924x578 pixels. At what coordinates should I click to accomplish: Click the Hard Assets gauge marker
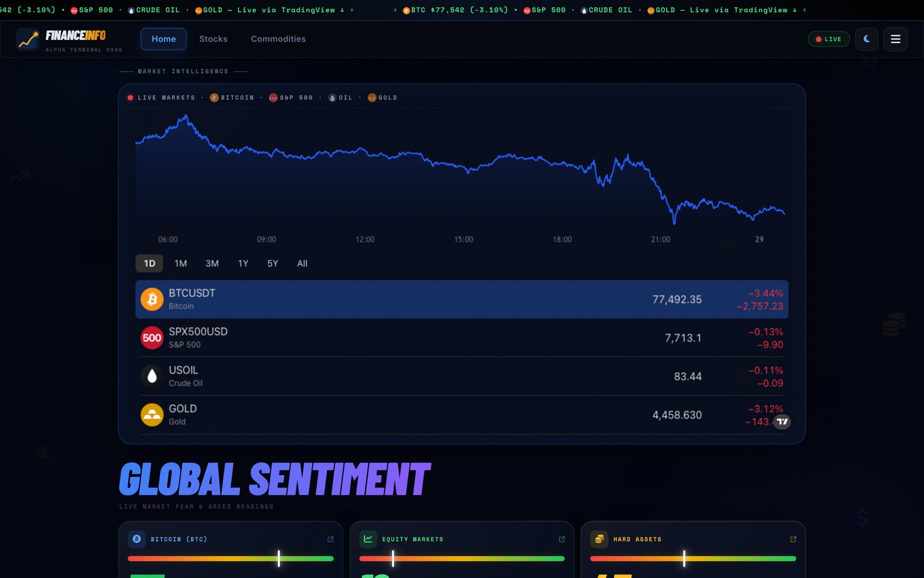(x=684, y=558)
